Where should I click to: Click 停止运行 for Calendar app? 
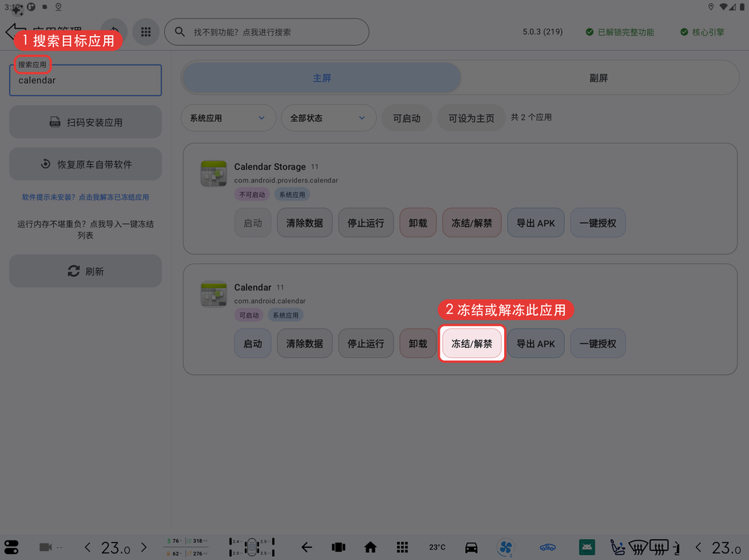point(366,343)
